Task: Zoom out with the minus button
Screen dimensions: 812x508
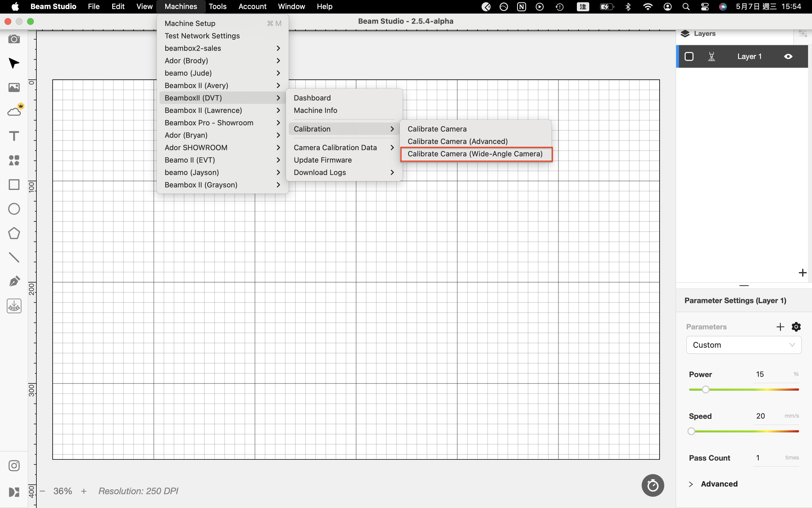Action: 42,491
